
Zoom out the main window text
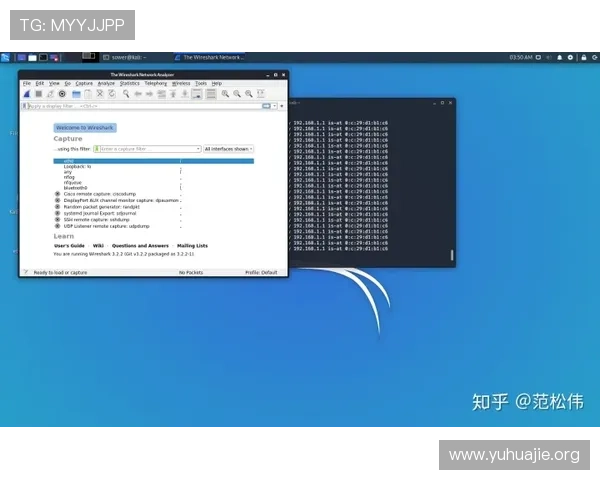237,94
